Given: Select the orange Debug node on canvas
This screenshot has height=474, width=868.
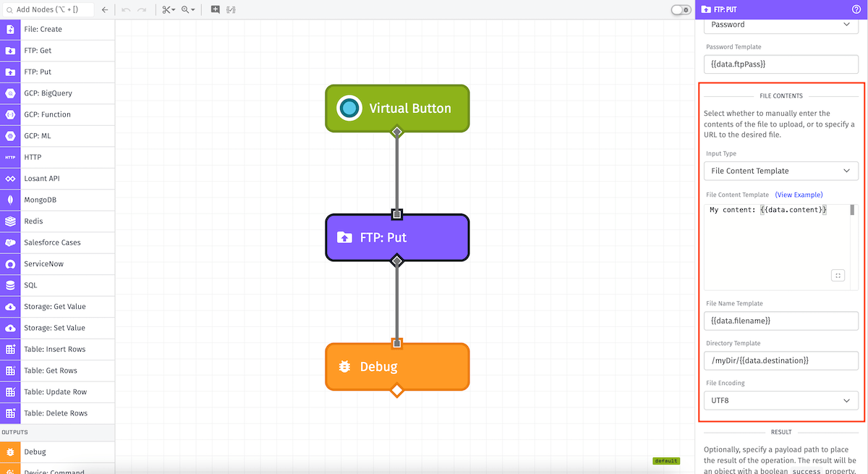Looking at the screenshot, I should pos(397,367).
